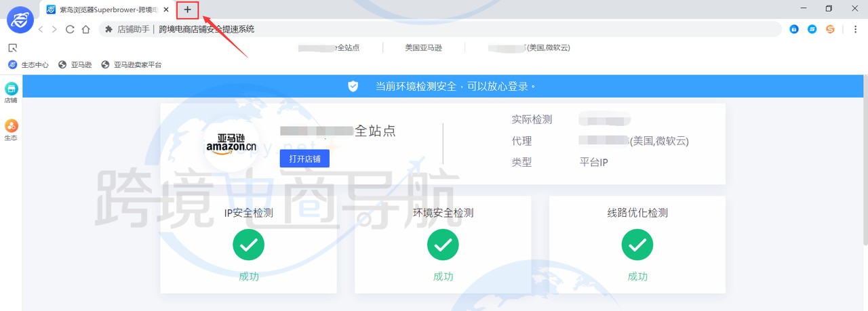Open the orange S extension icon
The image size is (868, 311).
pos(830,29)
